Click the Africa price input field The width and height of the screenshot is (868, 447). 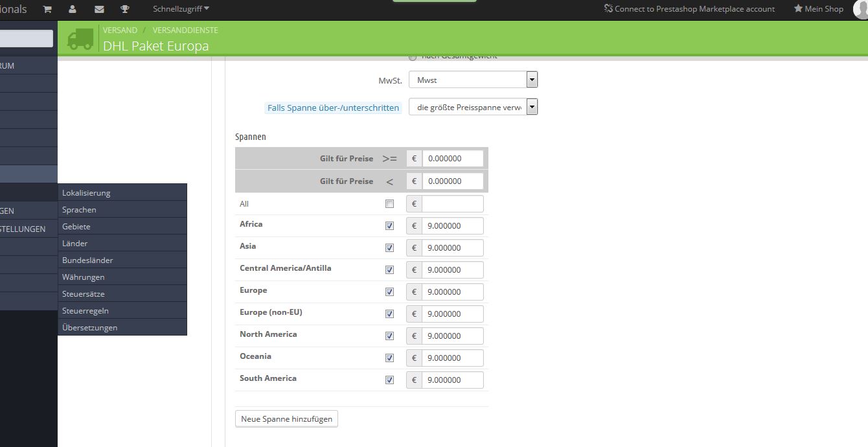click(x=453, y=226)
